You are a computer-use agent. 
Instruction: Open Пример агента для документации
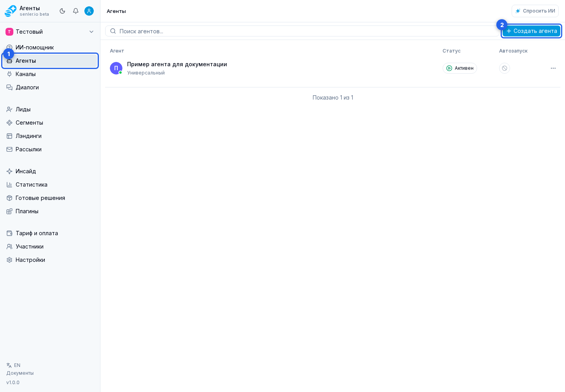177,64
